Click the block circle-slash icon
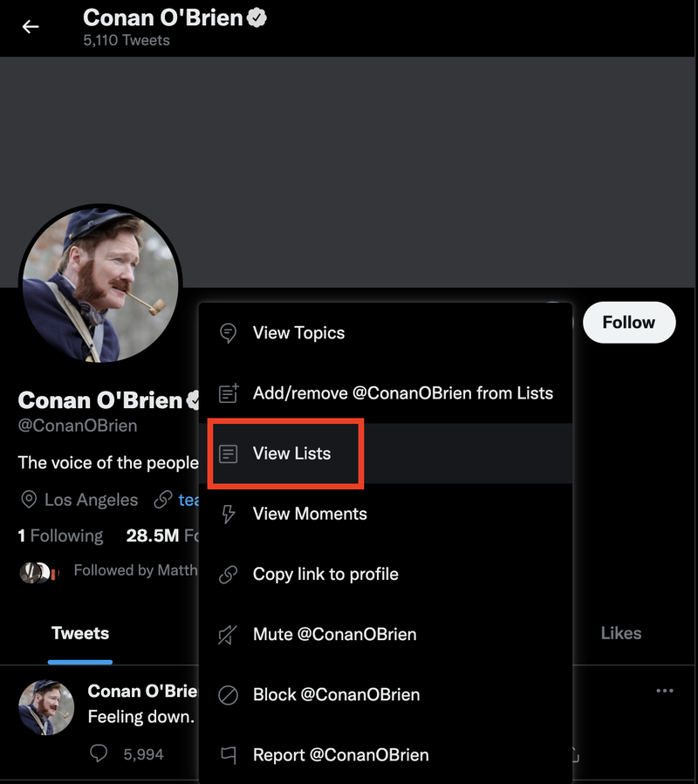 click(x=229, y=695)
